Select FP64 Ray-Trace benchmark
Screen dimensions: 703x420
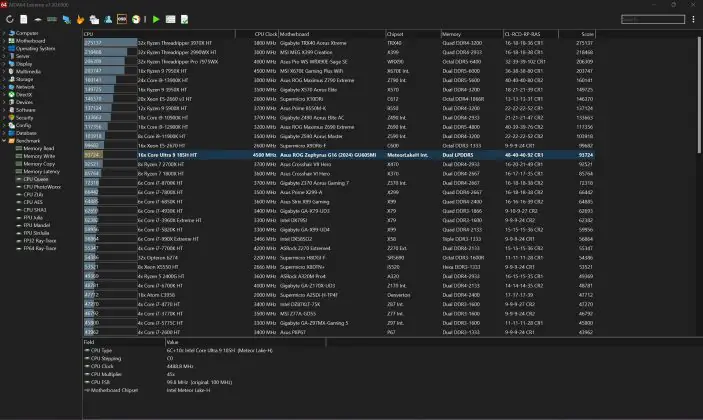click(40, 248)
